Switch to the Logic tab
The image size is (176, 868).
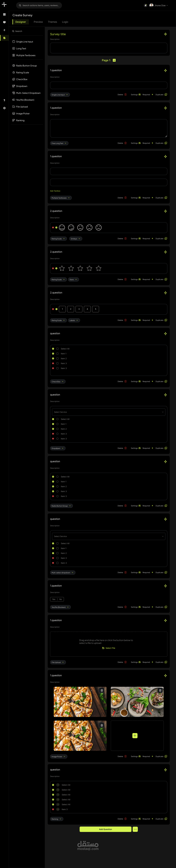point(65,22)
